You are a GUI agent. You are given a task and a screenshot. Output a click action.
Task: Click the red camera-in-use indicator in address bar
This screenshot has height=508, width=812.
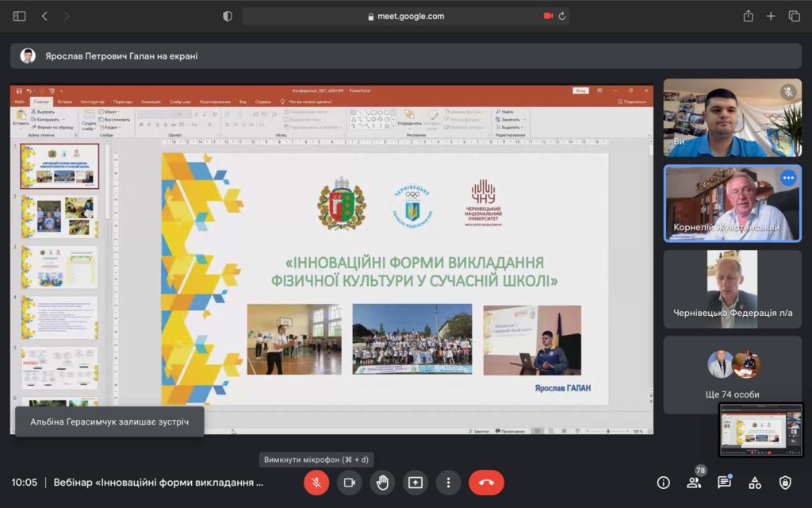pyautogui.click(x=548, y=16)
